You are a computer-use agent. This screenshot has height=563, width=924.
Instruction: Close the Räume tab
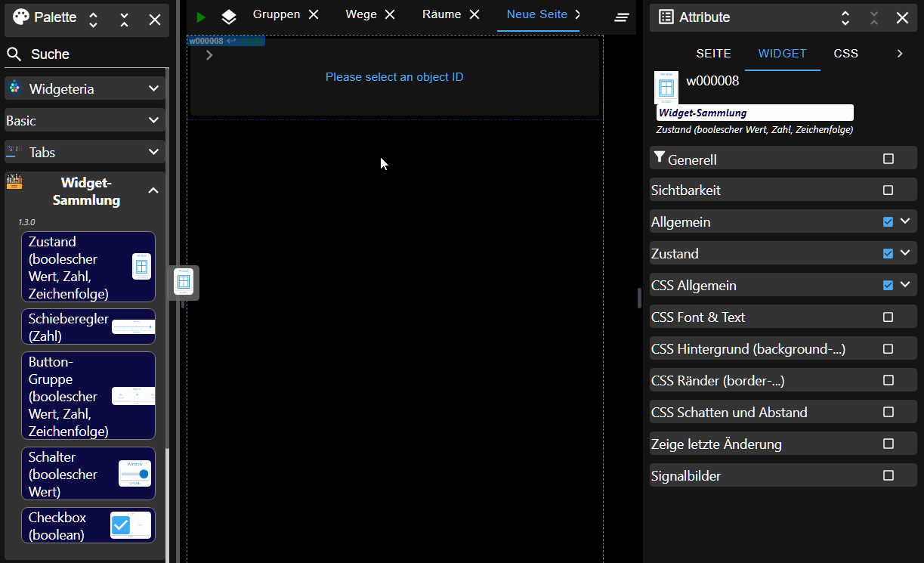[x=474, y=14]
